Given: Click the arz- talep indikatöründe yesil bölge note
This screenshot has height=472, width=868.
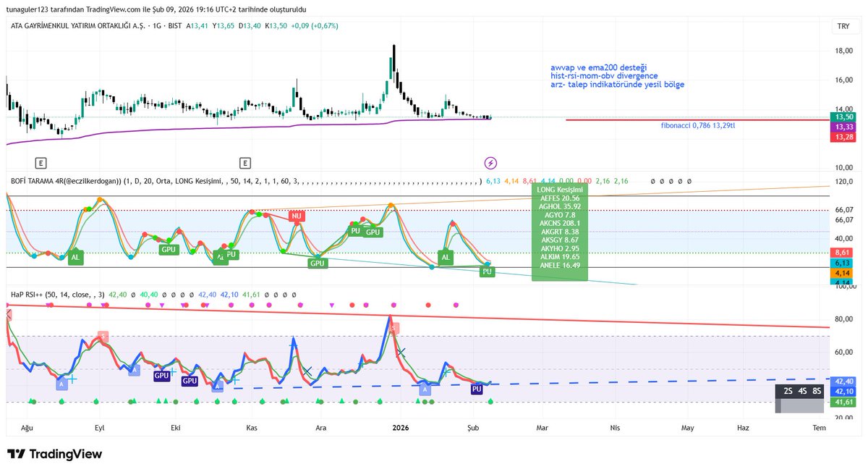Looking at the screenshot, I should tap(617, 84).
